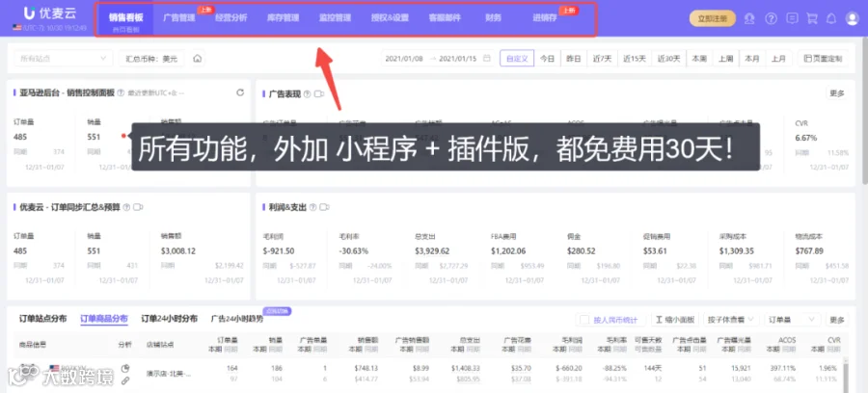Screen dimensions: 868x393
Task: Click the 缩小面板 button
Action: click(675, 320)
